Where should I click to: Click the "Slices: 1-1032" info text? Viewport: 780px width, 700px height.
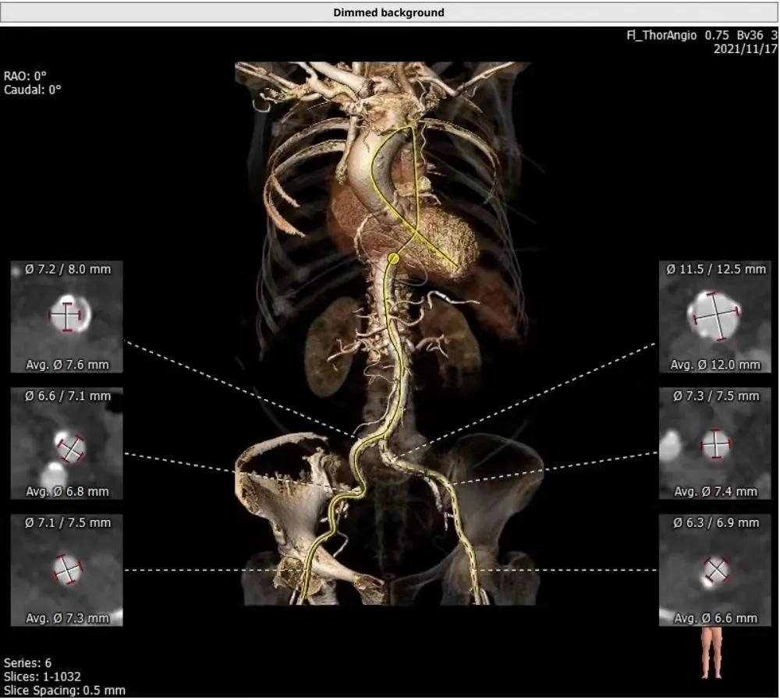[42, 677]
